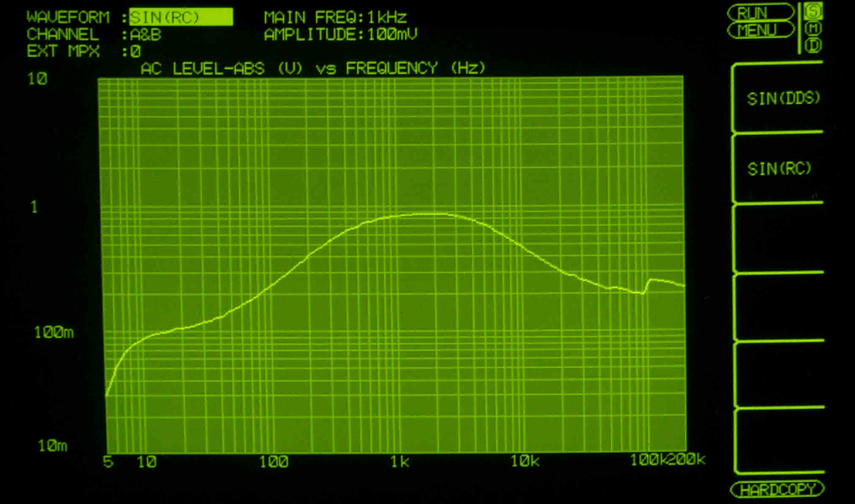This screenshot has width=855, height=504.
Task: Click the 10 label atop level axis
Action: [37, 79]
